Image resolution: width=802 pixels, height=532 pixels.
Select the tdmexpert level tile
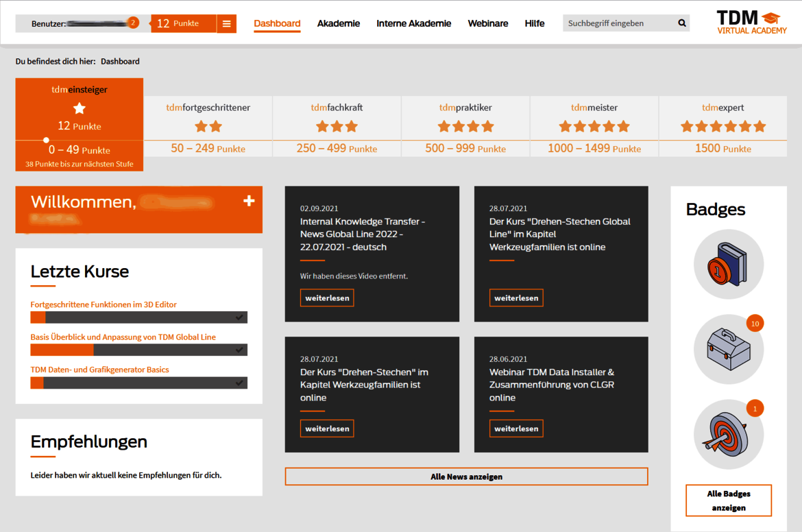pos(722,126)
